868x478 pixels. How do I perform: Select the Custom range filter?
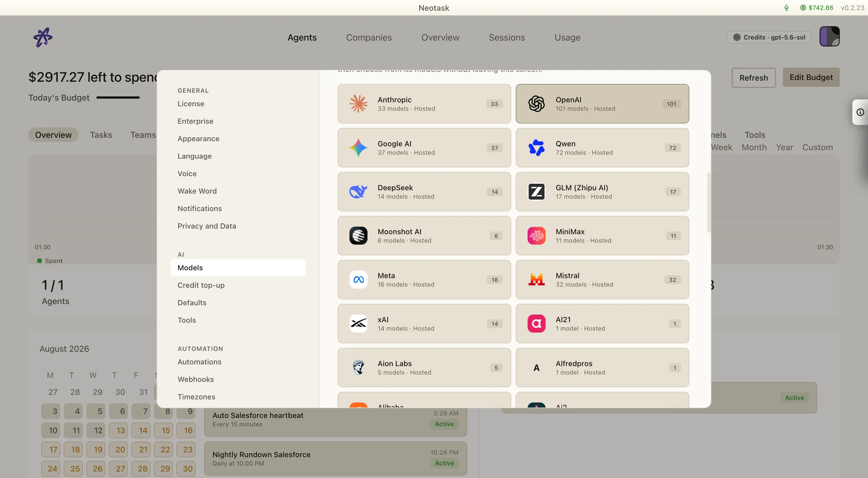(x=817, y=147)
